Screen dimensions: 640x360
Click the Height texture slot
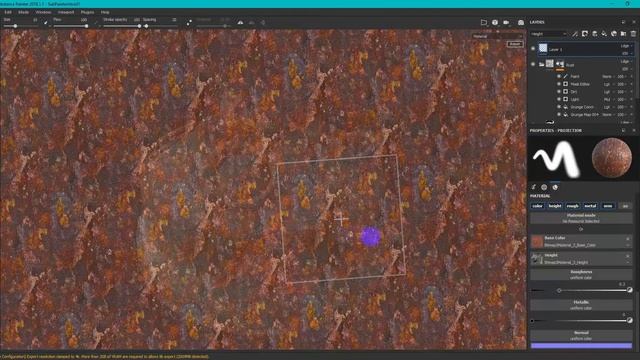pyautogui.click(x=581, y=258)
